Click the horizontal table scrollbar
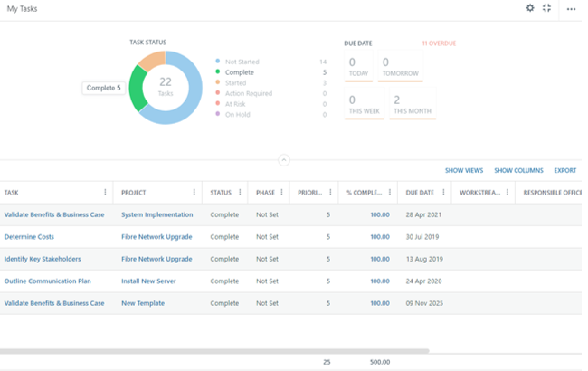The image size is (588, 371). pos(214,351)
